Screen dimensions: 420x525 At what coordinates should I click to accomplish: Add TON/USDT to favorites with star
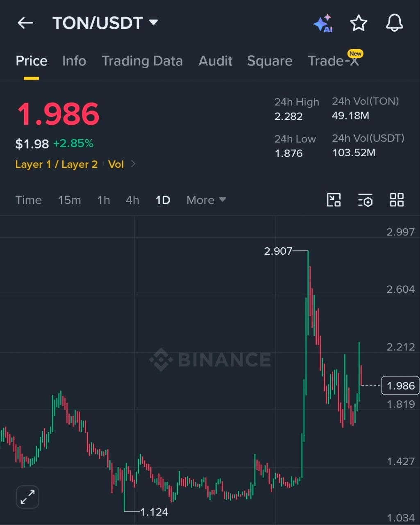(359, 23)
